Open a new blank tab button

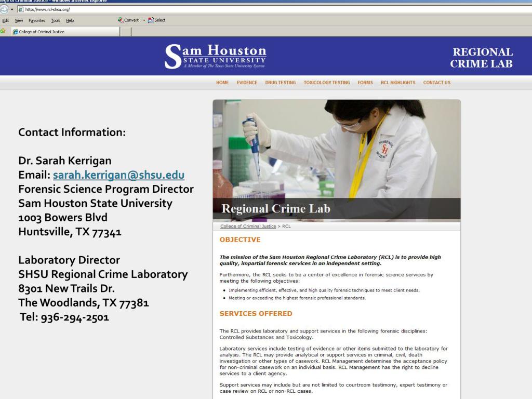126,32
